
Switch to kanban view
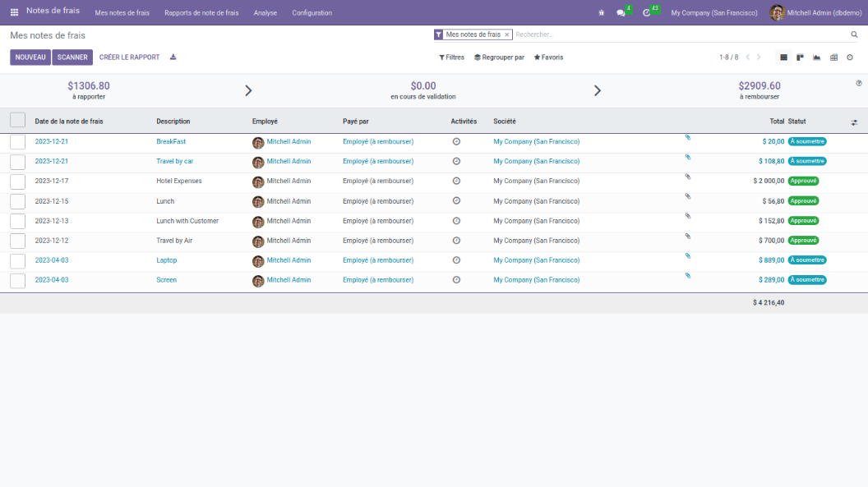tap(800, 57)
